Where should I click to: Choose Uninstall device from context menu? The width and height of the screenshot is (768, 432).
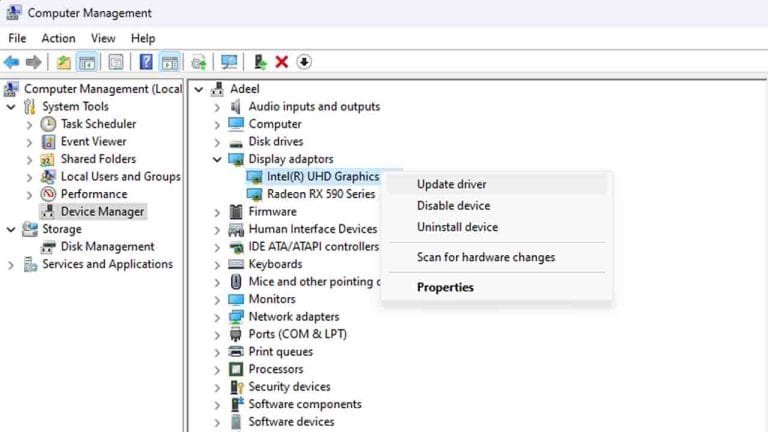pyautogui.click(x=497, y=227)
